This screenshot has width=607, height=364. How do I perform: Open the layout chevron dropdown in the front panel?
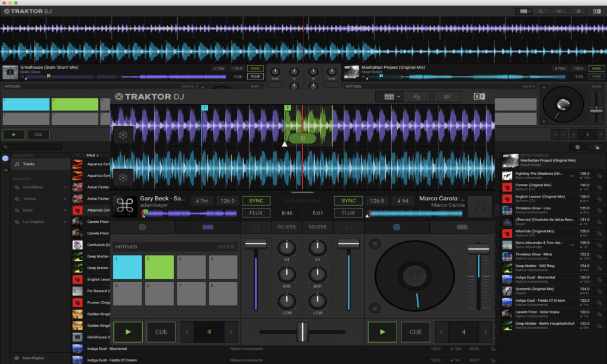click(398, 97)
